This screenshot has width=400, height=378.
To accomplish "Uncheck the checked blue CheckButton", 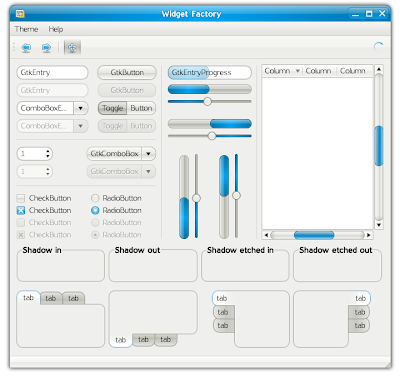I will point(21,211).
